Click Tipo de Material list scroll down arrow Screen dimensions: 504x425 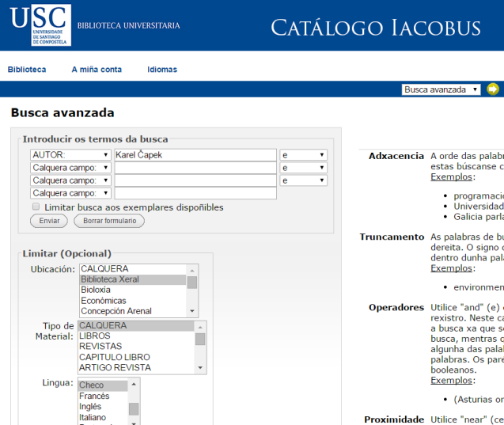200,367
